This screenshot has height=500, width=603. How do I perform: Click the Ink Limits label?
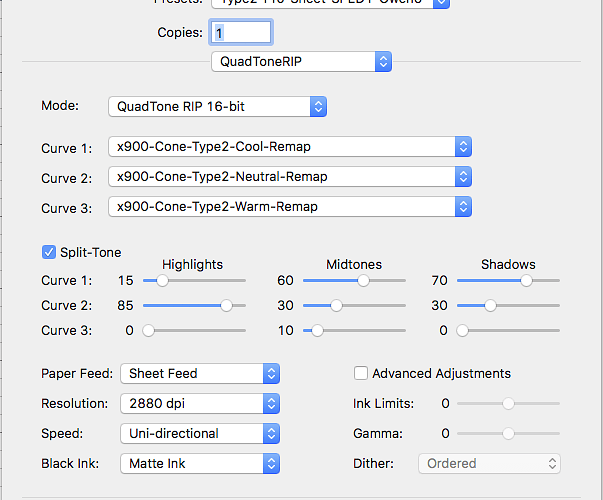pos(383,403)
